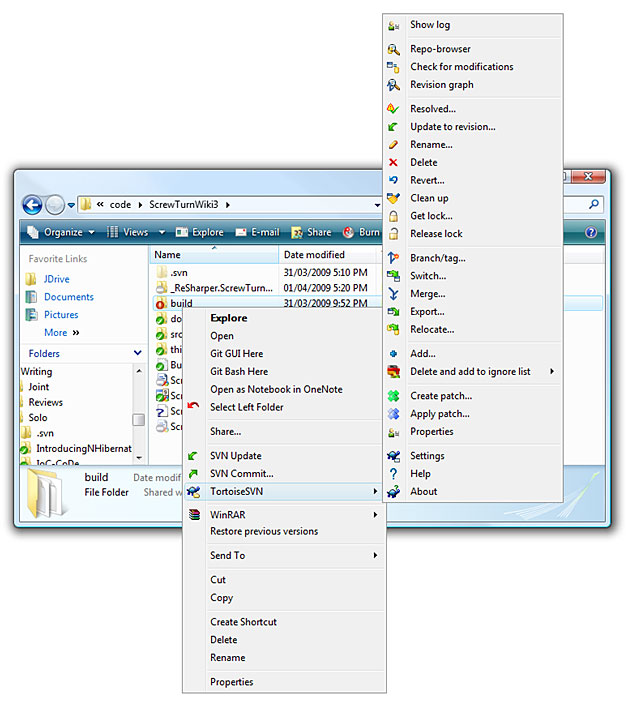
Task: Sort by the Name column header
Action: [214, 255]
